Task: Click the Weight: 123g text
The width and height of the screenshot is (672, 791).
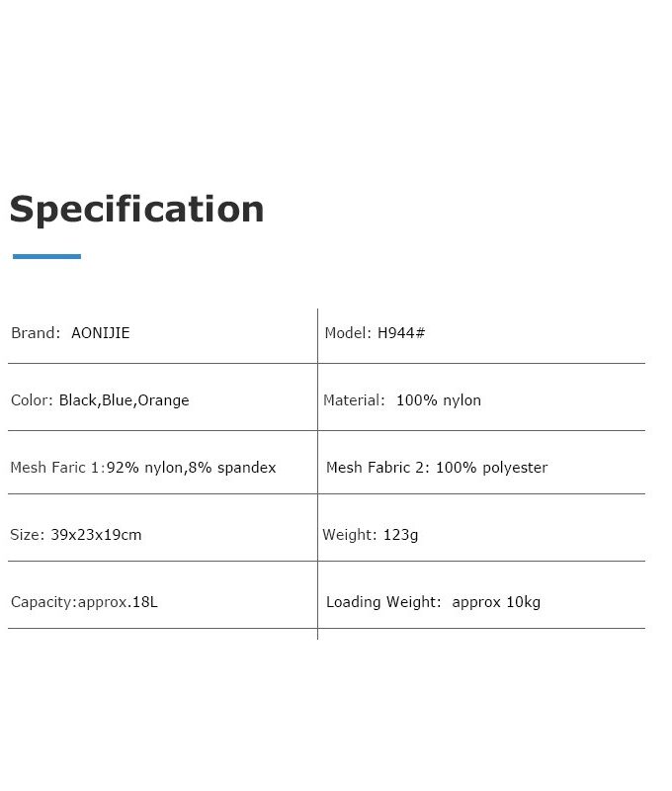Action: 370,535
